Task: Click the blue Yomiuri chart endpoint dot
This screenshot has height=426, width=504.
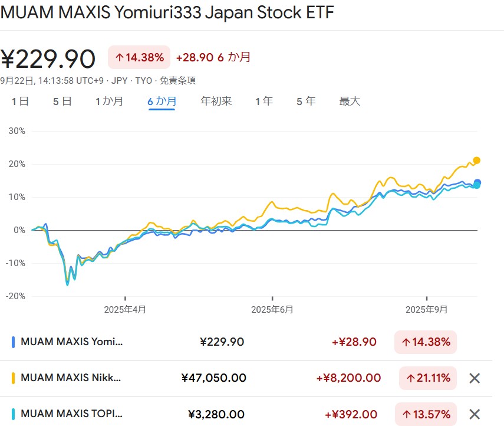Action: pyautogui.click(x=477, y=183)
